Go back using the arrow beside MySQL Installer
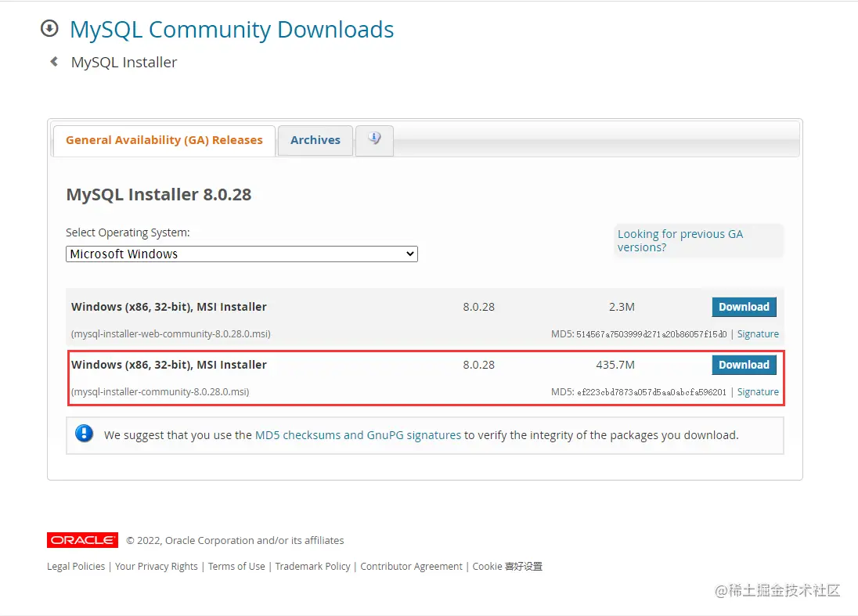The height and width of the screenshot is (616, 858). (53, 62)
